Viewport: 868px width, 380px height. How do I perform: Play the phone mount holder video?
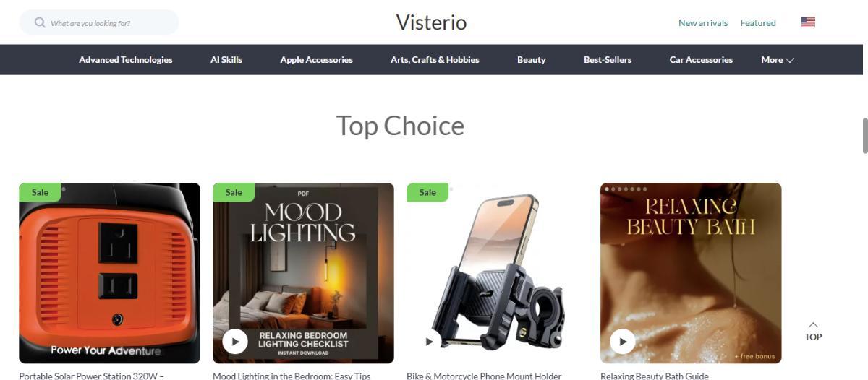point(429,341)
